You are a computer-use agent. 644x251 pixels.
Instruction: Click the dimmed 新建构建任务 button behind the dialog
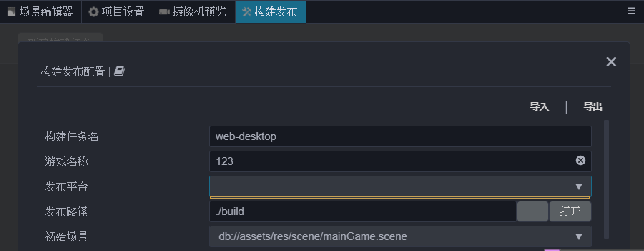[60, 38]
